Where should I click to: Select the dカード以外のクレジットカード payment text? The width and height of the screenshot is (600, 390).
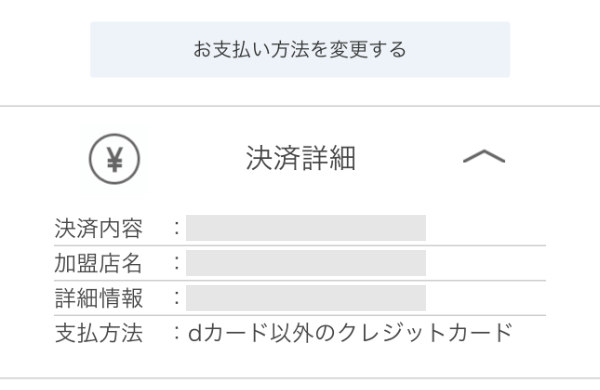(350, 333)
